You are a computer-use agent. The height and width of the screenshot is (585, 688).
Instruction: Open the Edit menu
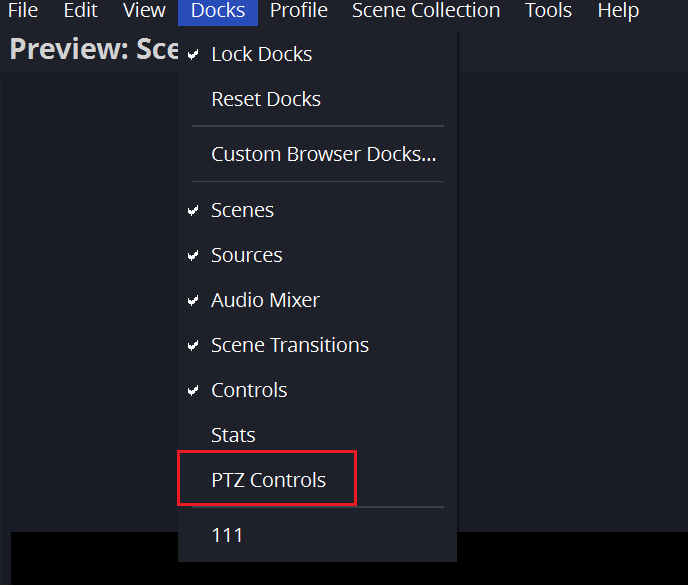pyautogui.click(x=80, y=11)
